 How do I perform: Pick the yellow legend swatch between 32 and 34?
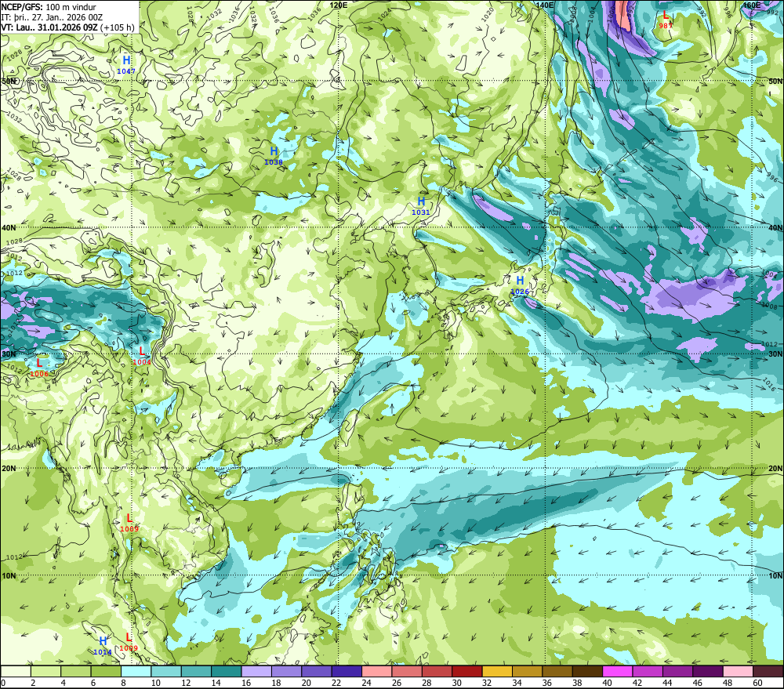click(497, 672)
